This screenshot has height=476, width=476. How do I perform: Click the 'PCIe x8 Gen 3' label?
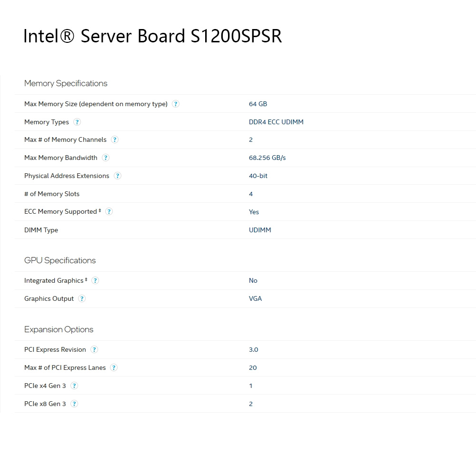tap(45, 404)
